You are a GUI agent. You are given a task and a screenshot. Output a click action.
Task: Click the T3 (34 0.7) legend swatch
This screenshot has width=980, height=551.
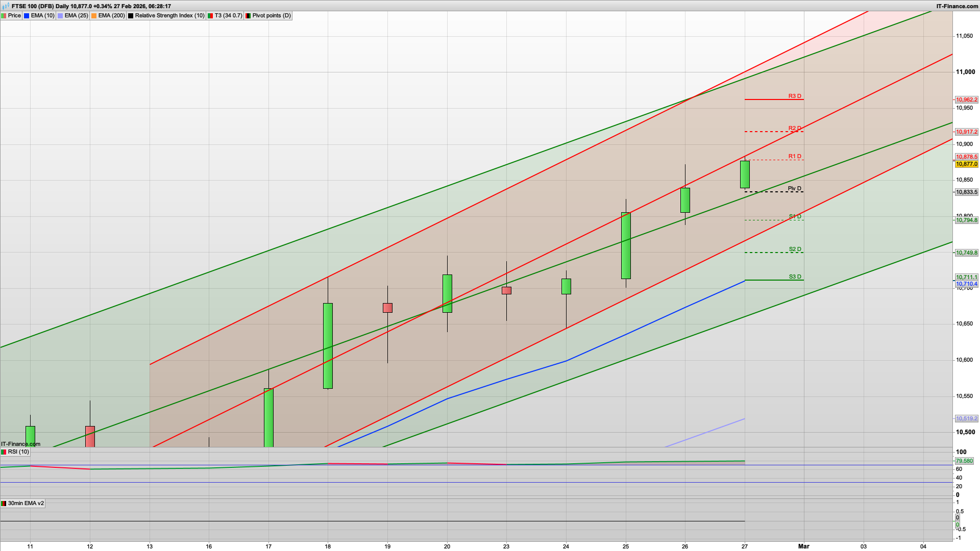210,15
